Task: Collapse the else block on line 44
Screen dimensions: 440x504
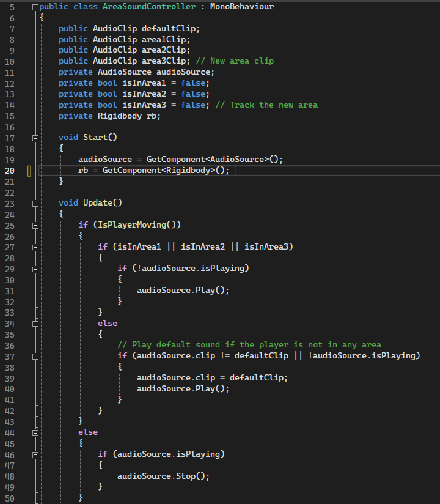Action: click(x=35, y=433)
